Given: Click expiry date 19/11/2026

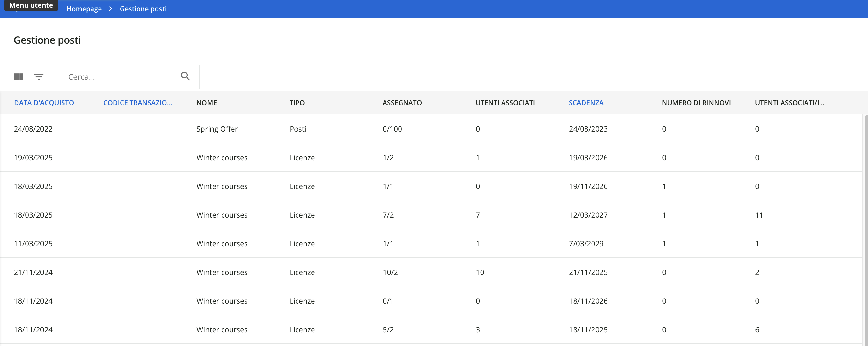Looking at the screenshot, I should point(588,186).
